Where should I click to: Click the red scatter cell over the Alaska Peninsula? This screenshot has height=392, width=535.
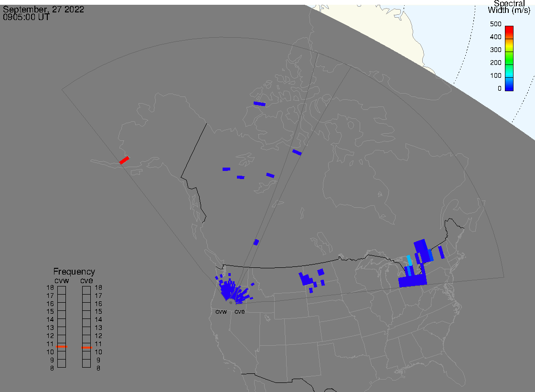(x=124, y=160)
